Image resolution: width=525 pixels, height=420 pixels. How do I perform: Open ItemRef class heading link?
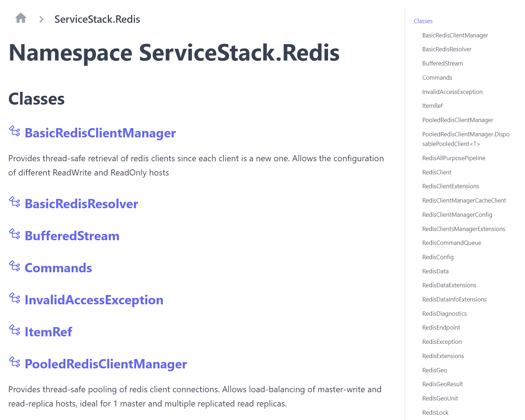48,332
